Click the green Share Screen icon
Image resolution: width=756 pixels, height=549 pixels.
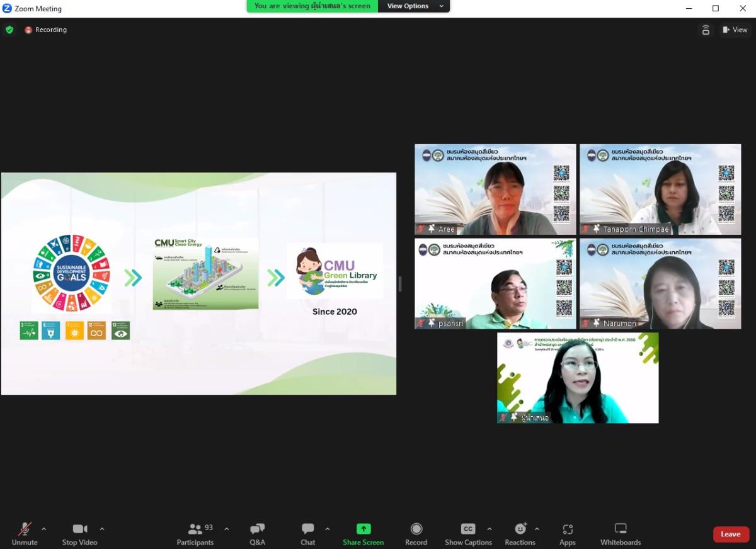point(364,529)
